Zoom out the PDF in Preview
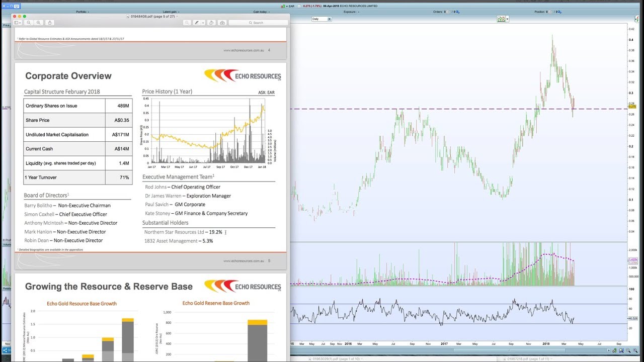 click(x=29, y=23)
